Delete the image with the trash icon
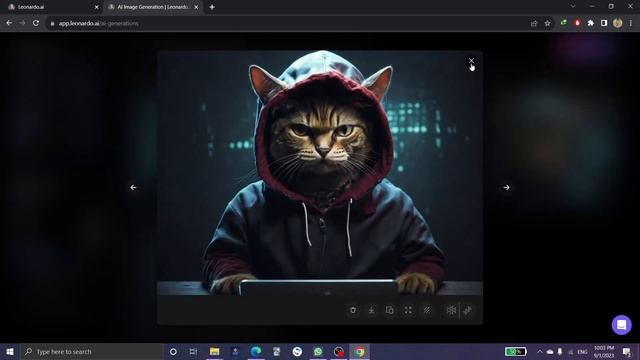 point(353,310)
